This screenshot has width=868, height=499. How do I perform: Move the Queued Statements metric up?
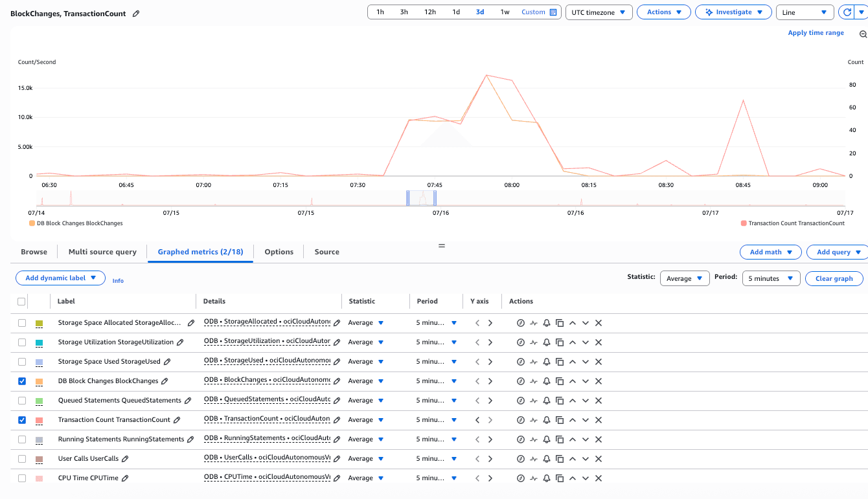(x=572, y=400)
